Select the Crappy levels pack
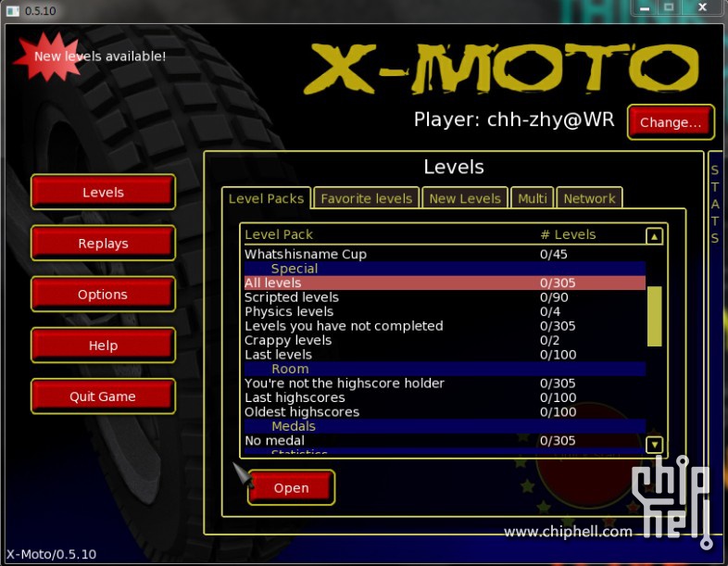728x566 pixels. click(445, 340)
